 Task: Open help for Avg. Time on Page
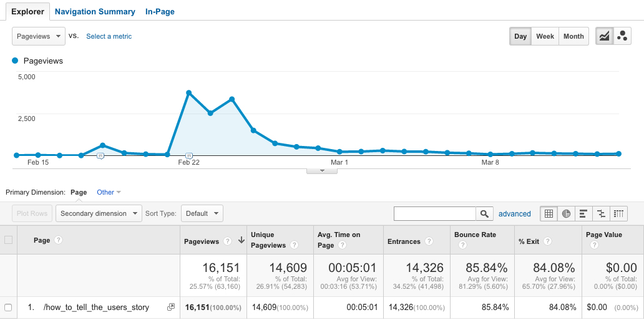coord(342,245)
